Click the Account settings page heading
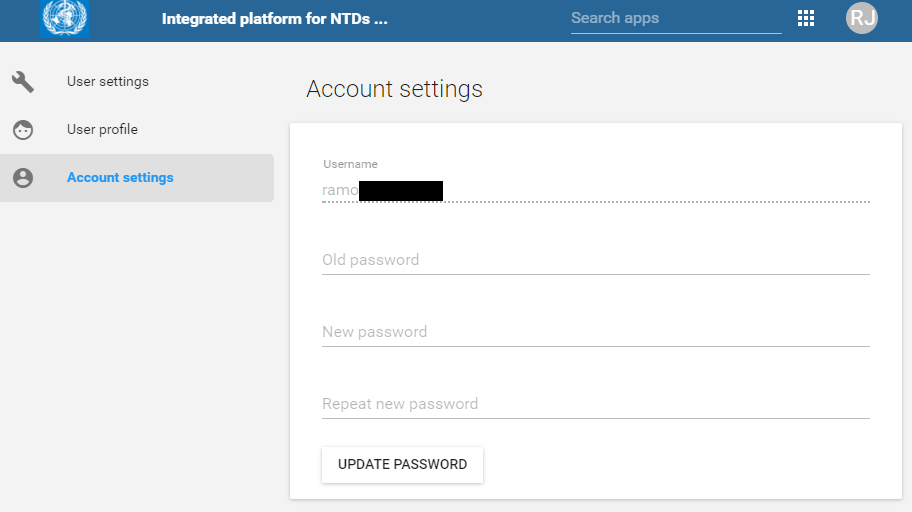Screen dimensions: 912x512 point(394,89)
